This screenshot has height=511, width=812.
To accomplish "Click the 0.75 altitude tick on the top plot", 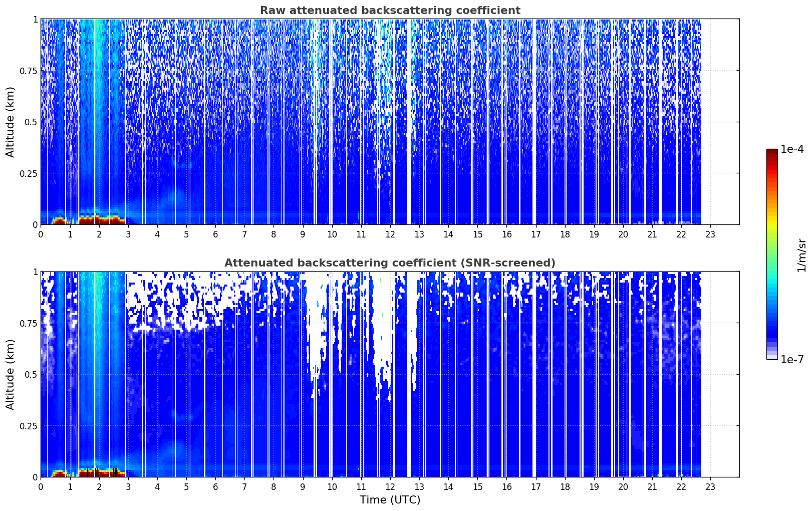I will [29, 71].
